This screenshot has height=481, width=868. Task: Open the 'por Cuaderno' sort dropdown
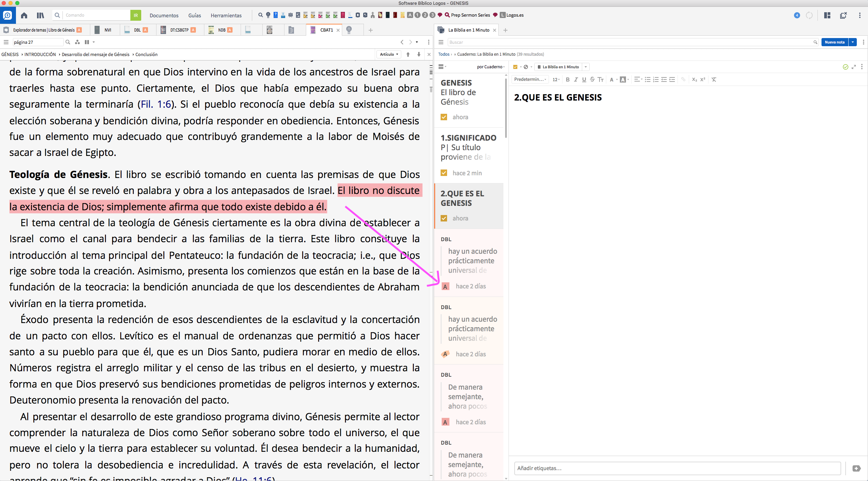pos(491,67)
